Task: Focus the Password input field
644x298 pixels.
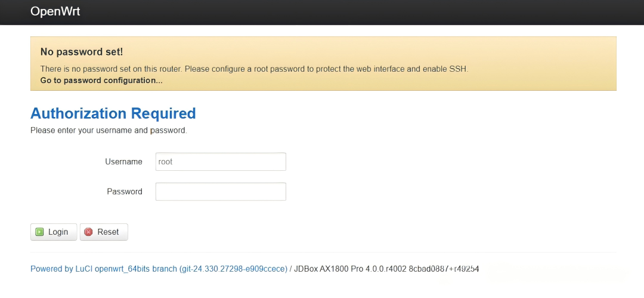Action: pos(221,192)
